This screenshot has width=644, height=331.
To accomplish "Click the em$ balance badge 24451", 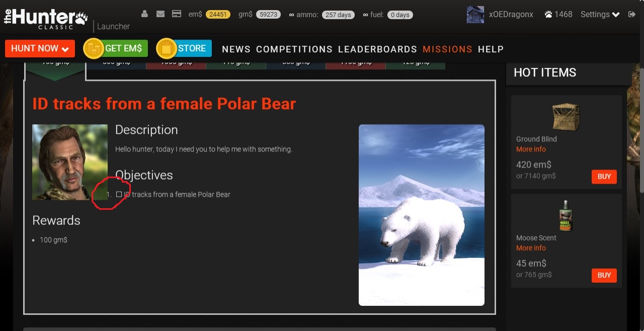I will 218,15.
